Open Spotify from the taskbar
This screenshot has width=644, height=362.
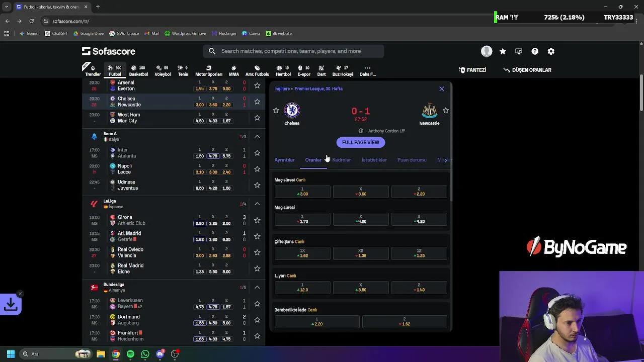tap(130, 354)
